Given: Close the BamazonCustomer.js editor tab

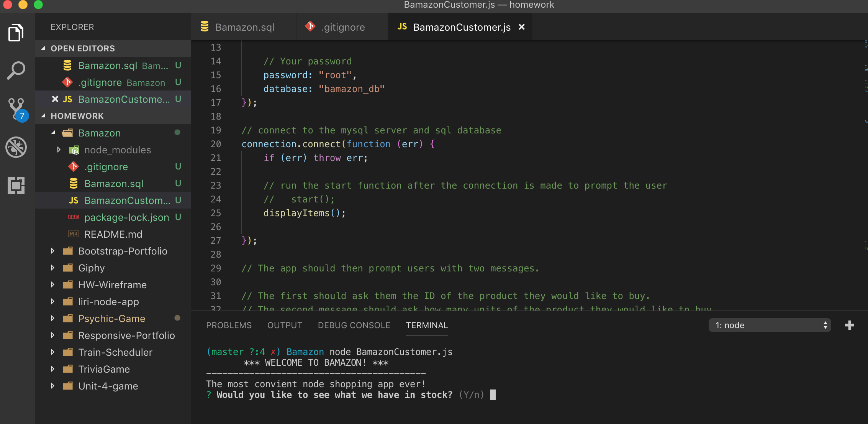Looking at the screenshot, I should pyautogui.click(x=521, y=27).
